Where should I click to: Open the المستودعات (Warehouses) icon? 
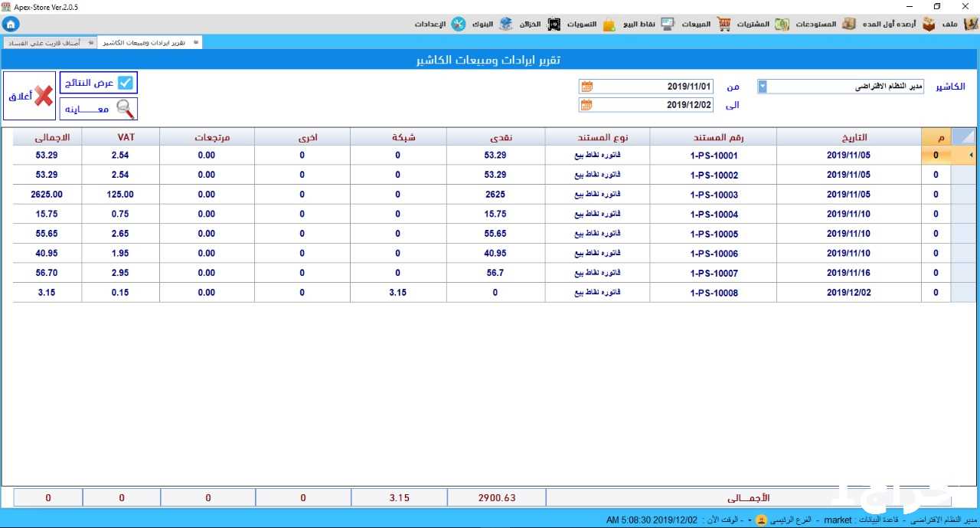[782, 24]
